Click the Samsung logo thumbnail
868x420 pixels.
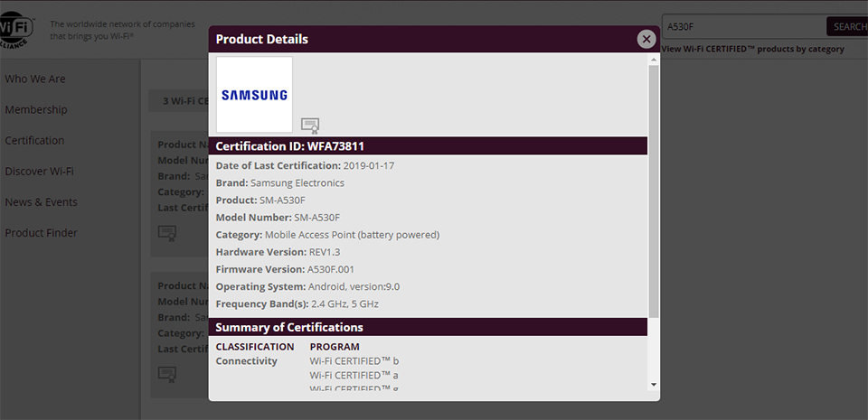254,95
